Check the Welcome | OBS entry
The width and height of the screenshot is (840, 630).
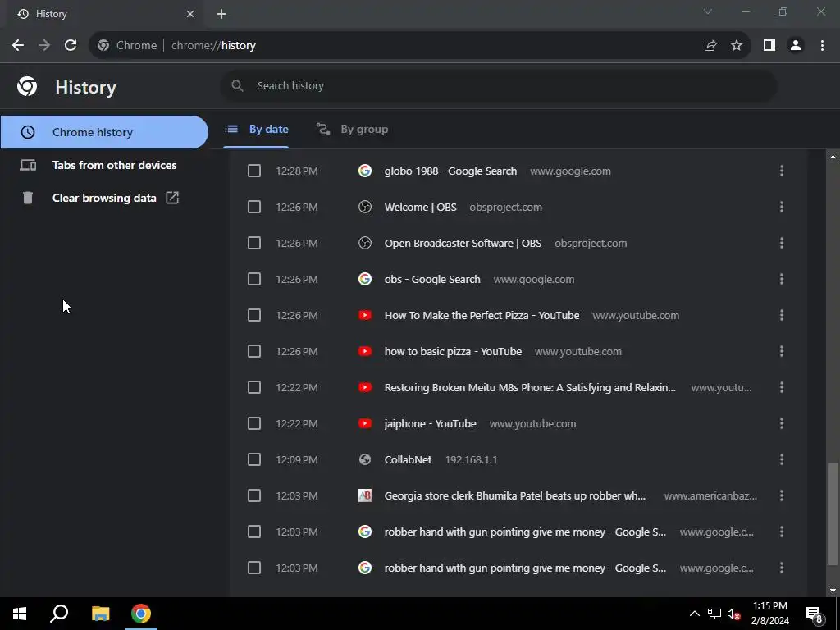pos(254,207)
